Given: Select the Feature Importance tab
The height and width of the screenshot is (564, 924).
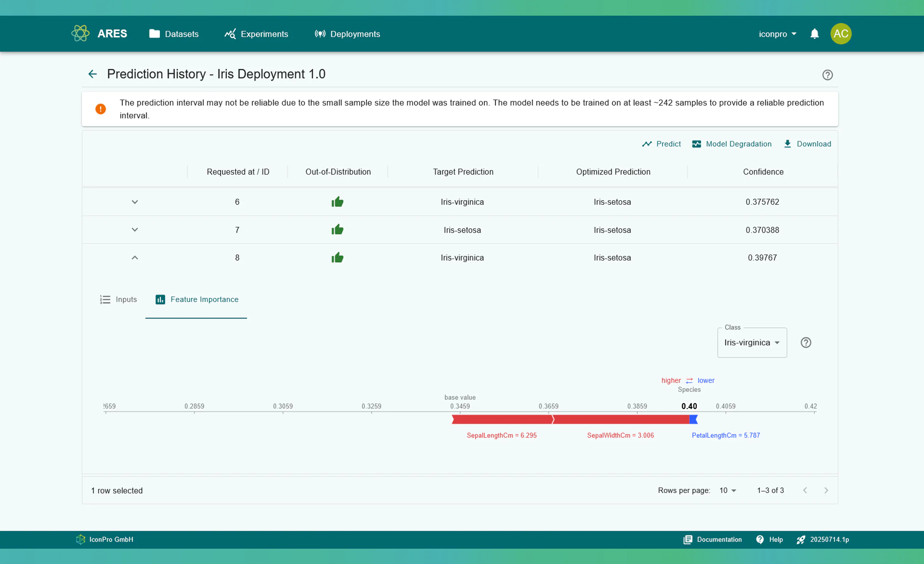Looking at the screenshot, I should pos(196,300).
